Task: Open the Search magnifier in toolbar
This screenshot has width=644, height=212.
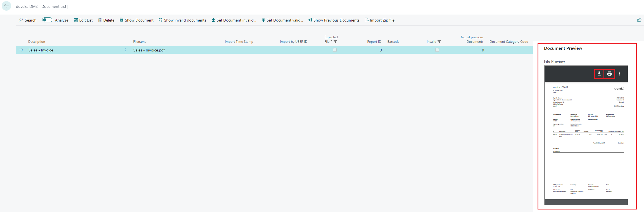Action: click(x=21, y=20)
